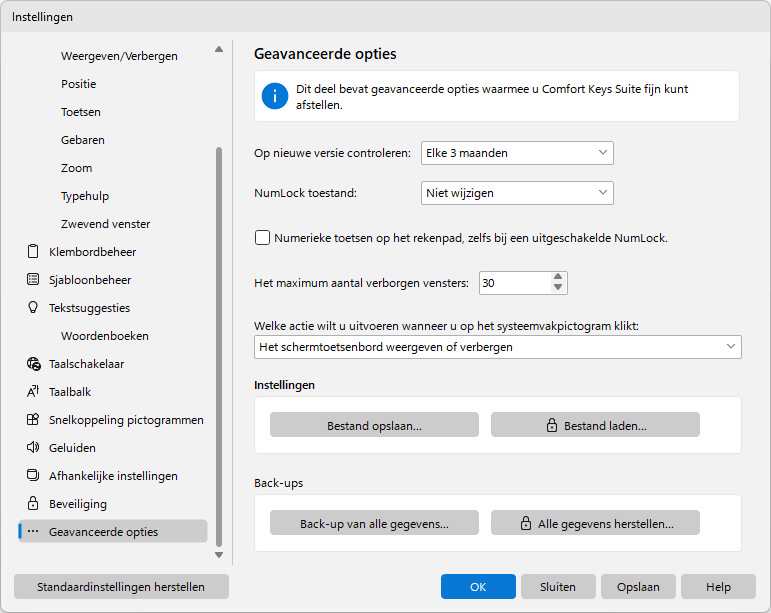This screenshot has width=771, height=613.
Task: Decrease maximum verborgen vensters value
Action: [558, 288]
